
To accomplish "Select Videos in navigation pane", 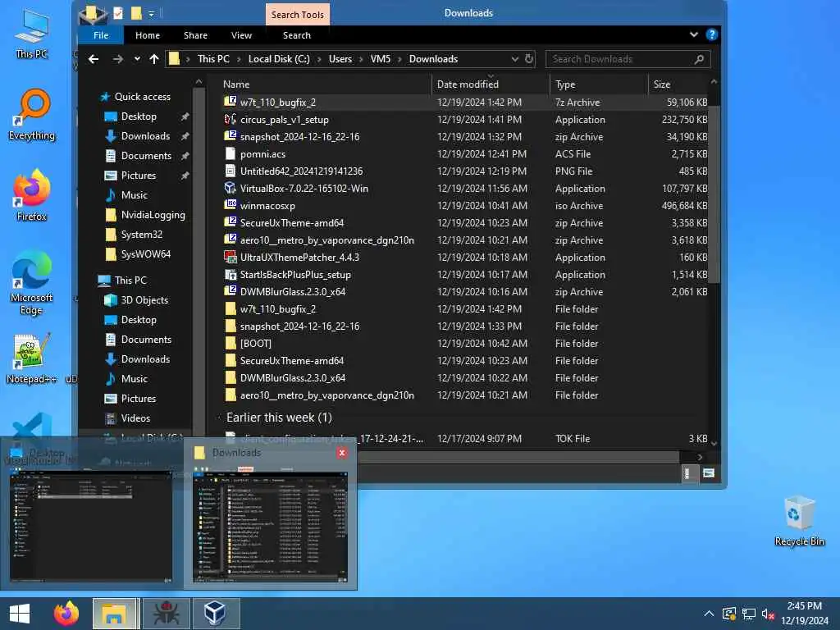I will tap(135, 418).
